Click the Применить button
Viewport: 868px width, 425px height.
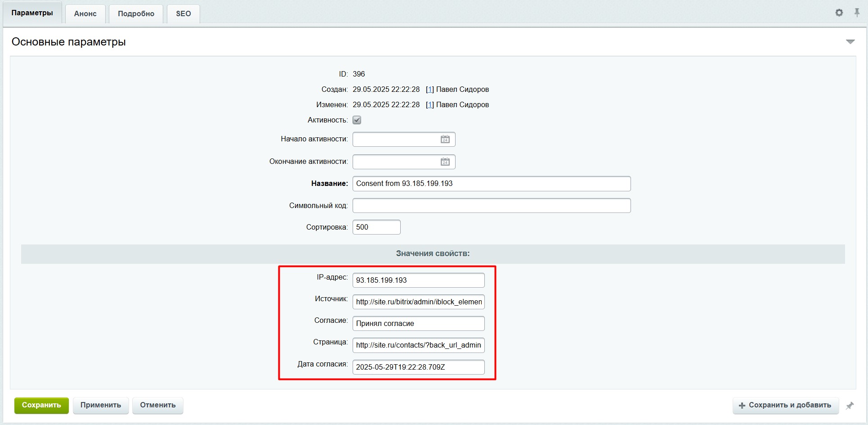[x=101, y=405]
